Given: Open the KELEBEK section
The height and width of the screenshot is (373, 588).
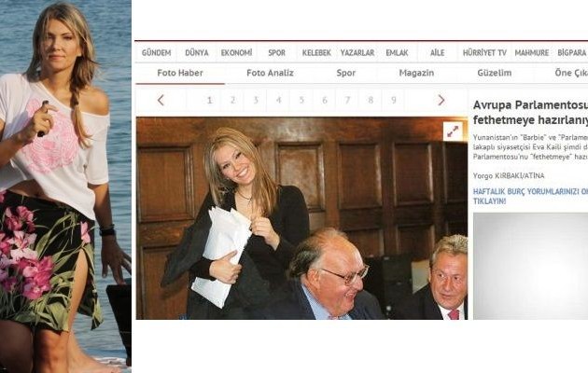Looking at the screenshot, I should click(x=316, y=53).
